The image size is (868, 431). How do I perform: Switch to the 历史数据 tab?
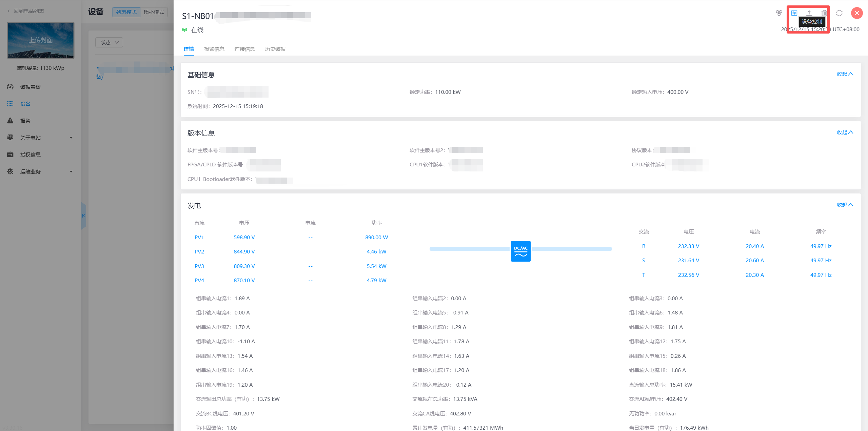(275, 49)
